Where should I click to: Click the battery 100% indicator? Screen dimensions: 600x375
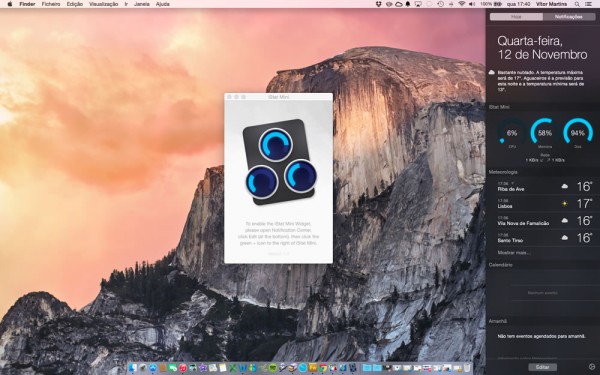(x=491, y=4)
